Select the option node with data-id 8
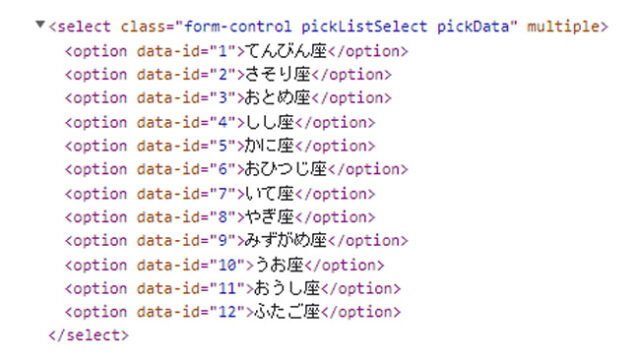The height and width of the screenshot is (360, 640). click(x=220, y=217)
